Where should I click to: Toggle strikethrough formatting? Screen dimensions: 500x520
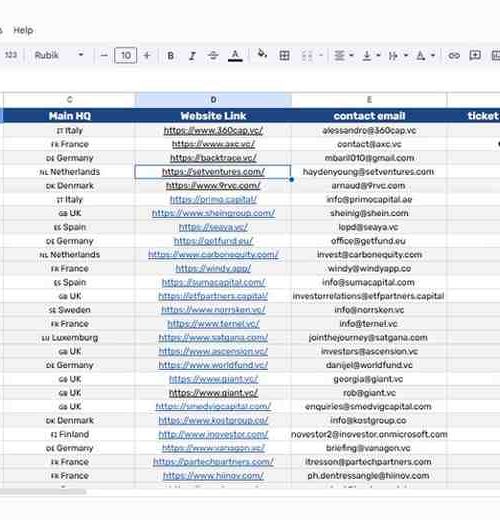click(x=213, y=56)
